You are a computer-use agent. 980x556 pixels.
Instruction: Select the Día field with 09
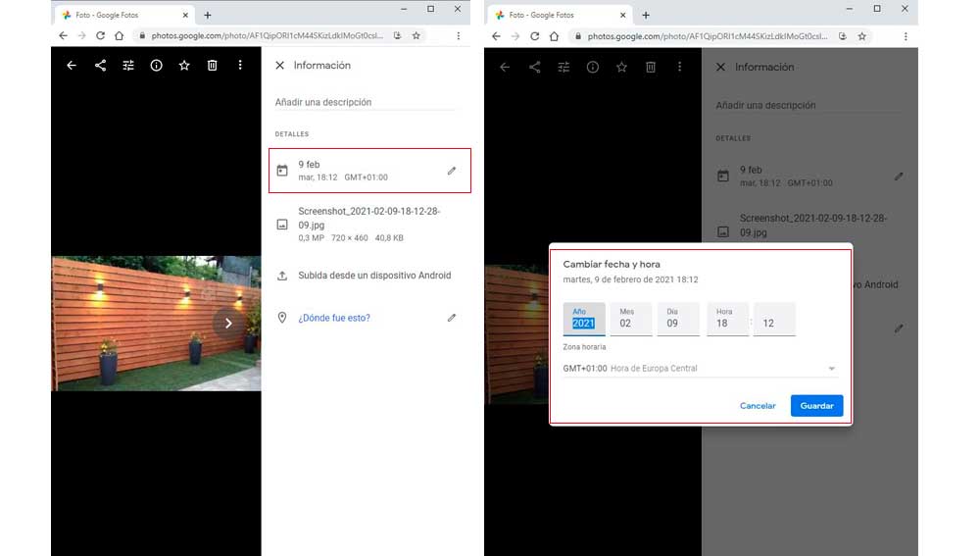(678, 319)
